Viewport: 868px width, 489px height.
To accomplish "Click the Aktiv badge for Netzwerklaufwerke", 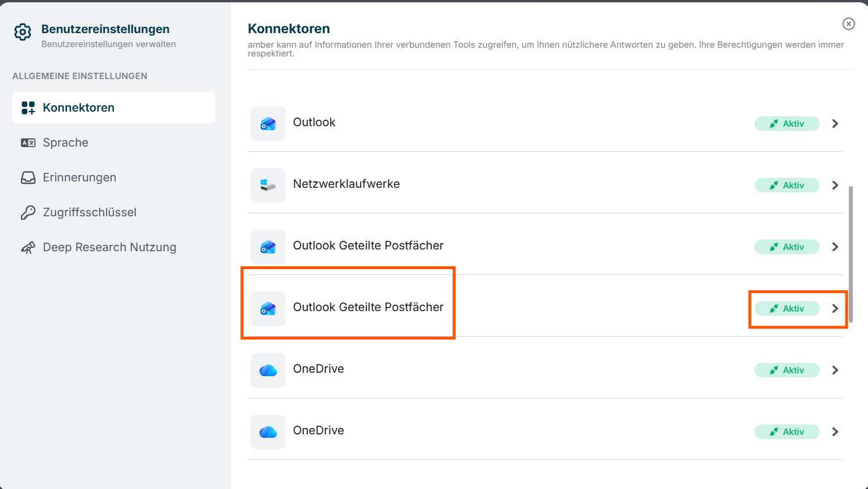I will 787,185.
